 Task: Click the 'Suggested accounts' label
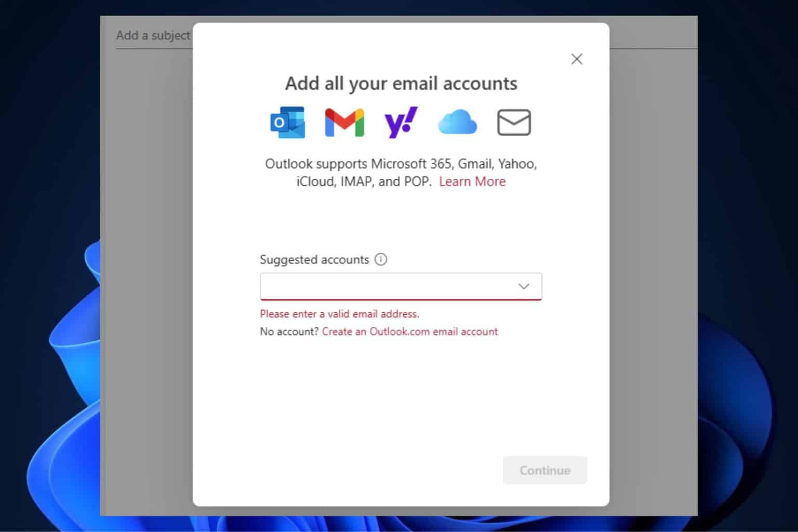[314, 259]
